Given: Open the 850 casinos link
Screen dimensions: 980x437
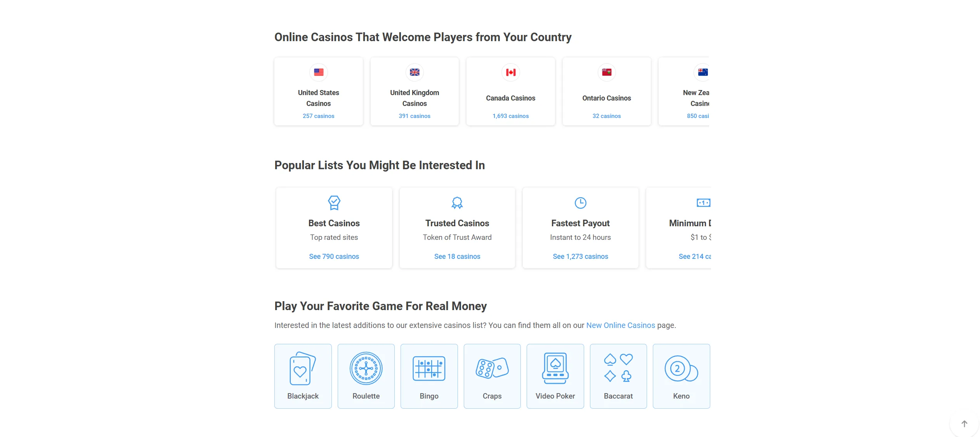Looking at the screenshot, I should (698, 116).
